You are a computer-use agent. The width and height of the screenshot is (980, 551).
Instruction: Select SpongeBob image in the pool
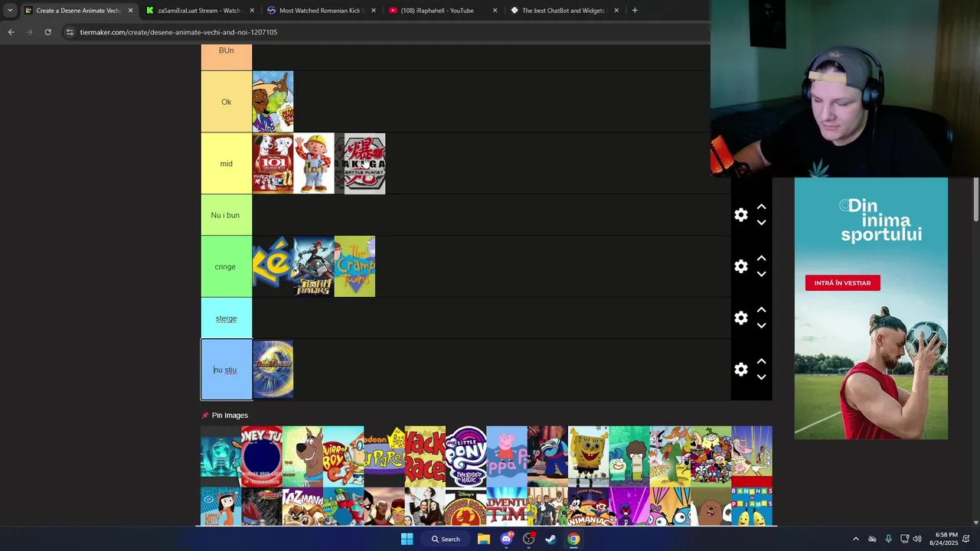point(588,456)
